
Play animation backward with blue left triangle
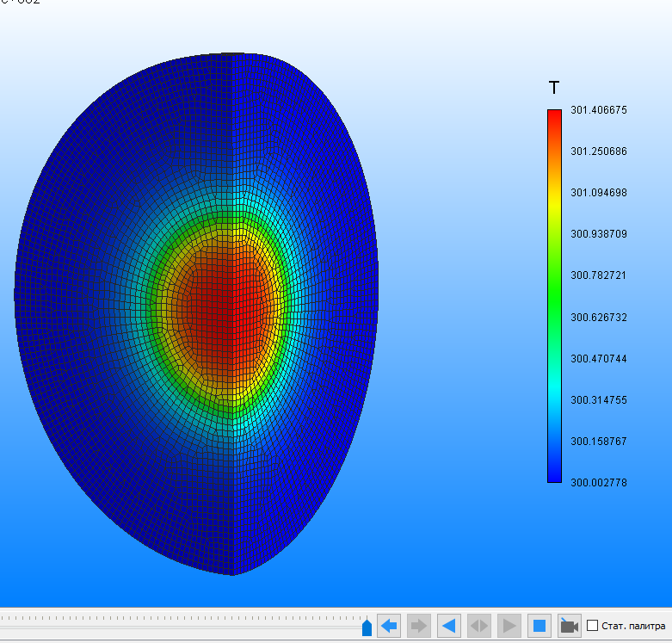[449, 626]
